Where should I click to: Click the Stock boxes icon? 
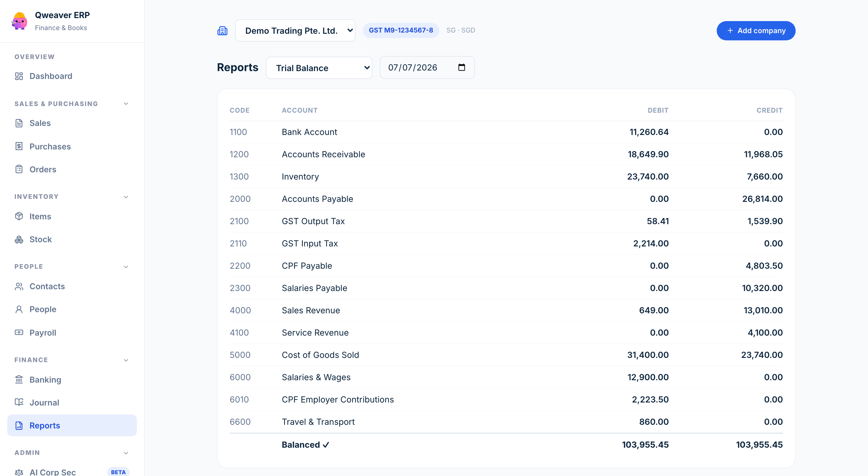(x=19, y=239)
